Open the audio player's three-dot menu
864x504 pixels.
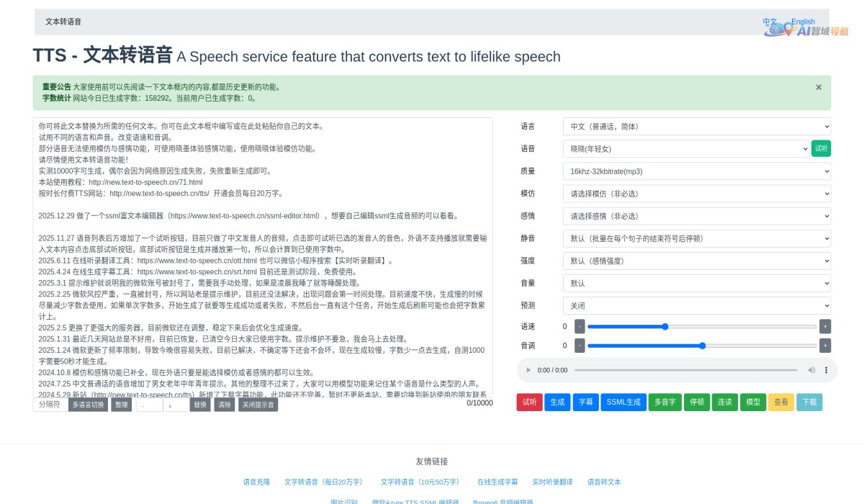(x=826, y=370)
